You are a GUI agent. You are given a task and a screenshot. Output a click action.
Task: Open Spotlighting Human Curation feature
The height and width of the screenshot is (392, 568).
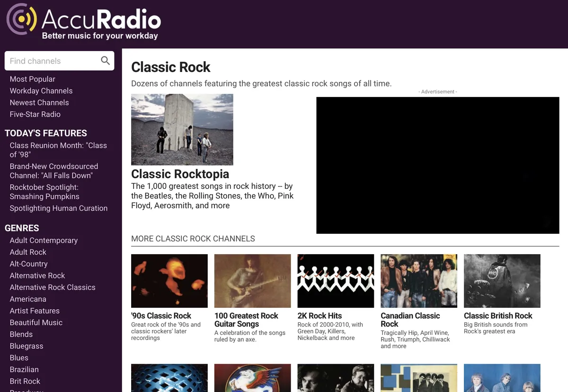click(x=59, y=208)
